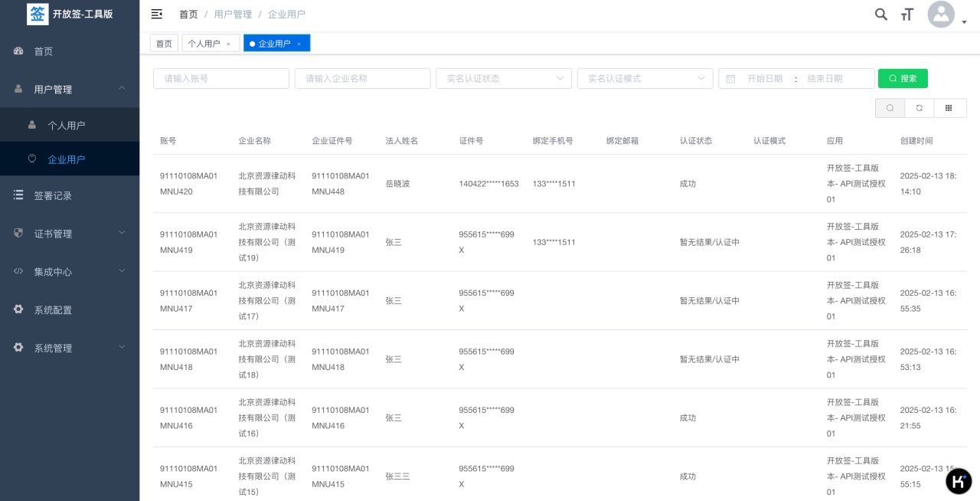Open the 实名认证模式 dropdown

click(645, 78)
